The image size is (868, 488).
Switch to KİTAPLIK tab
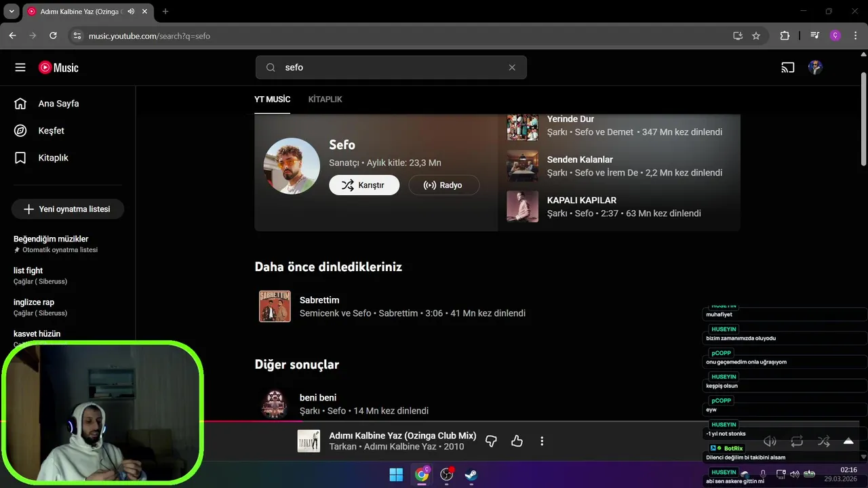point(325,99)
